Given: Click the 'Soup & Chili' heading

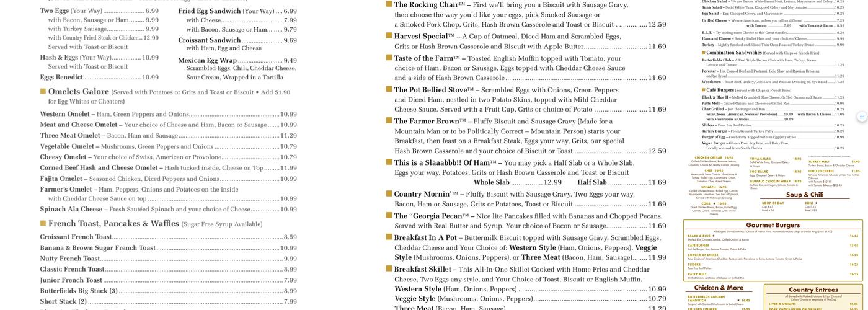Looking at the screenshot, I should pos(804,195).
